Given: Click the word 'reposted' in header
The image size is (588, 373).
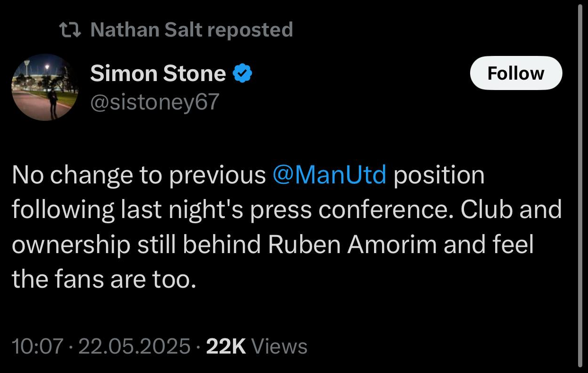Looking at the screenshot, I should pos(250,30).
